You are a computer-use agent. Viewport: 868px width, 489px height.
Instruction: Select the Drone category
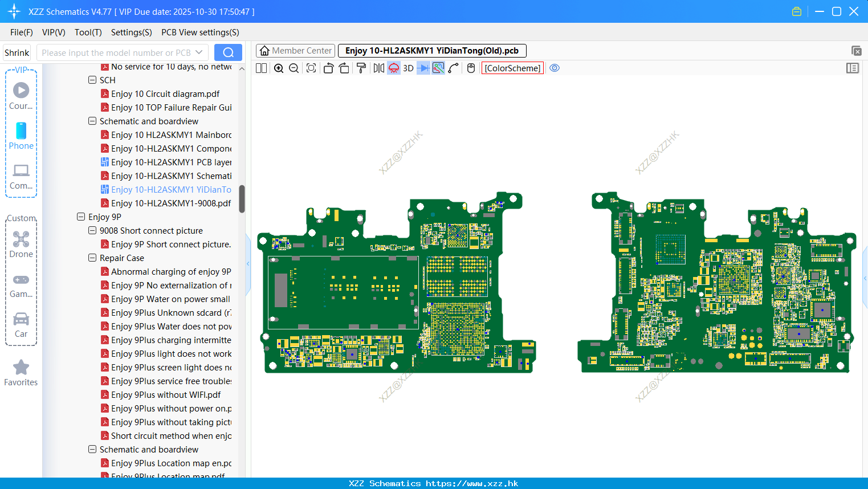21,244
